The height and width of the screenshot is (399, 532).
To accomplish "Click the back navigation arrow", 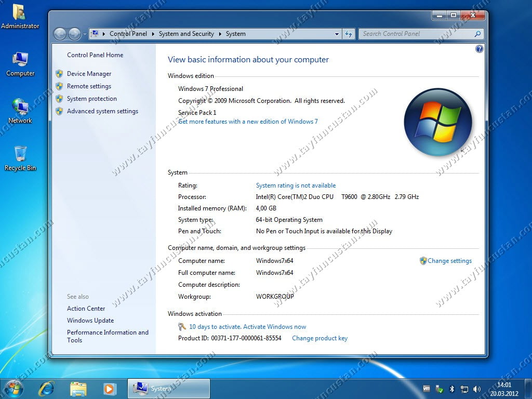I will point(60,34).
